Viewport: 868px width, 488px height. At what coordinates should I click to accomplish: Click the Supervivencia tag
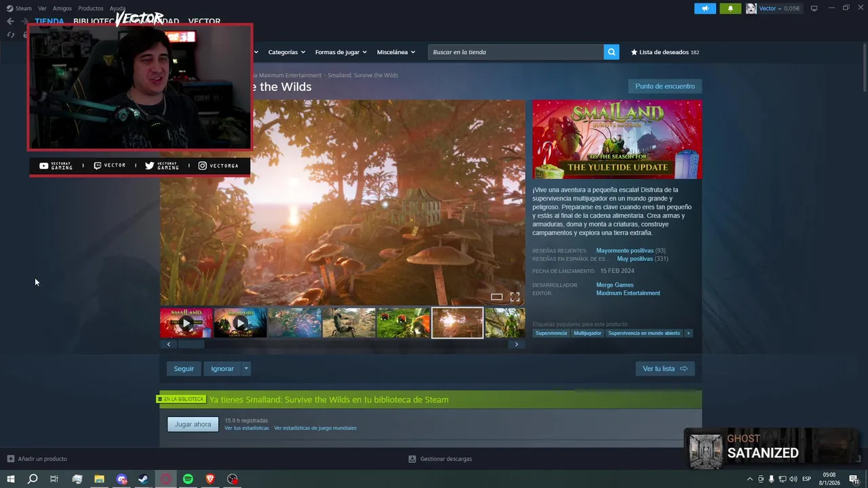tap(551, 333)
